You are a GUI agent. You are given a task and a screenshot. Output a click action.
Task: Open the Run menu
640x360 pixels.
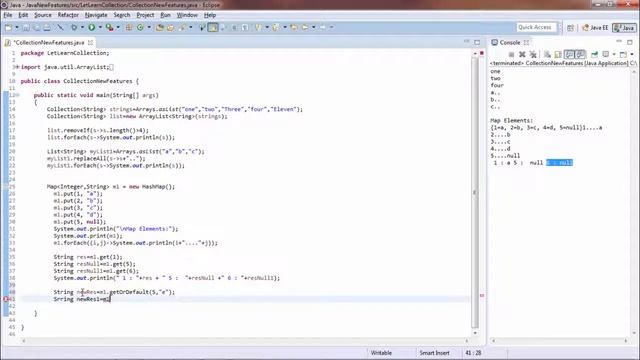coord(165,15)
